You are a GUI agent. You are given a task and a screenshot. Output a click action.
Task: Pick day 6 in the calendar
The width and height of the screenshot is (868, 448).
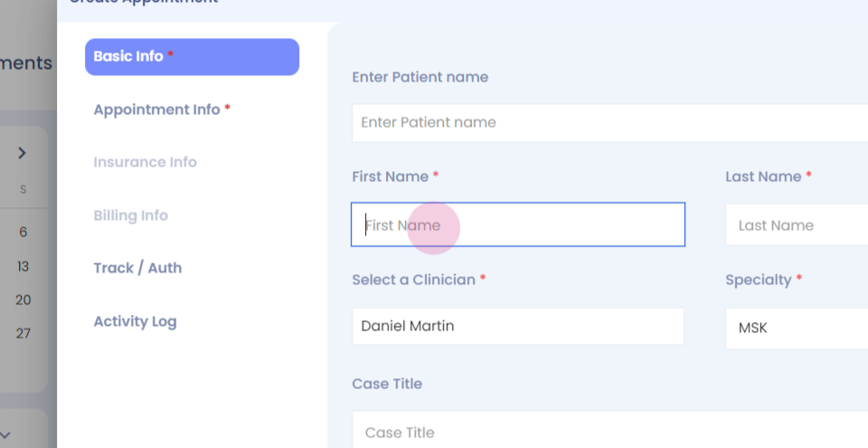24,233
